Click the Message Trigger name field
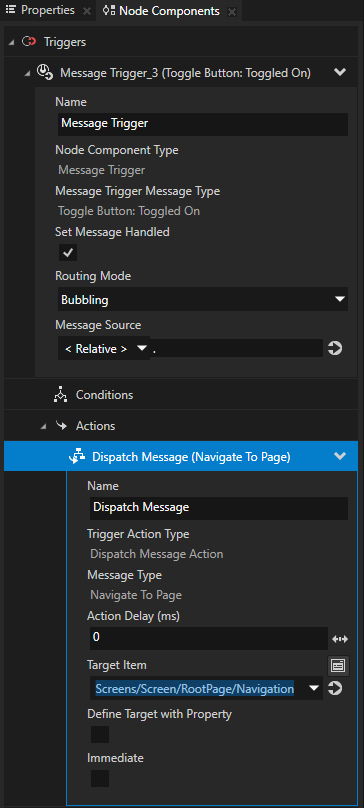Viewport: 364px width, 808px height. [x=203, y=124]
